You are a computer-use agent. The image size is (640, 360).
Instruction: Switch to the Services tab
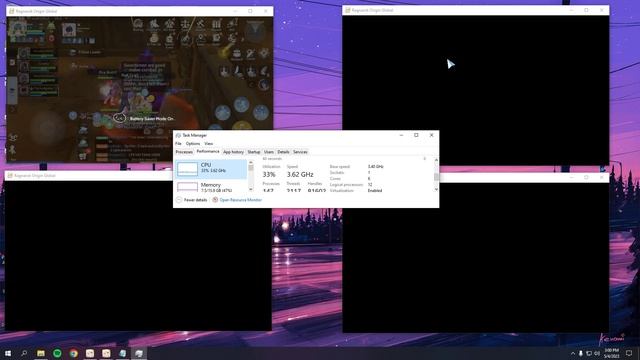coord(300,152)
